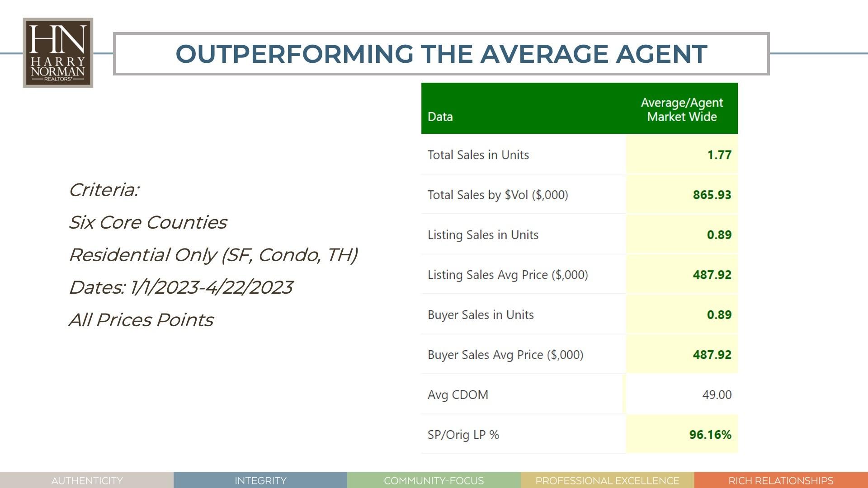Click the Community-Focus footer segment
This screenshot has width=868, height=488.
[434, 480]
